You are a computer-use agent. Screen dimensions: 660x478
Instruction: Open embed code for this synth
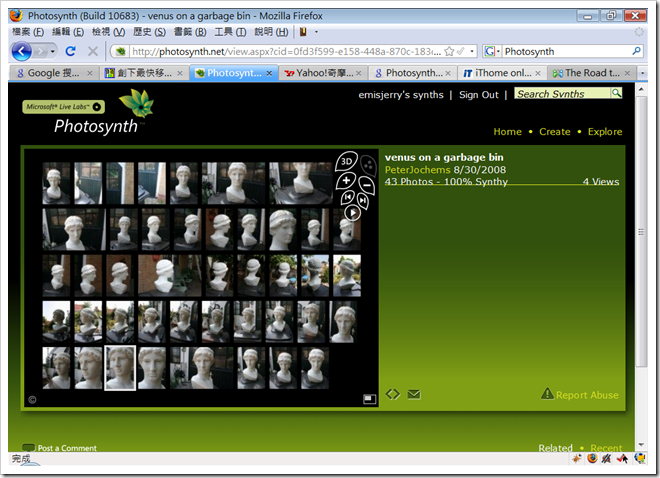(x=393, y=395)
